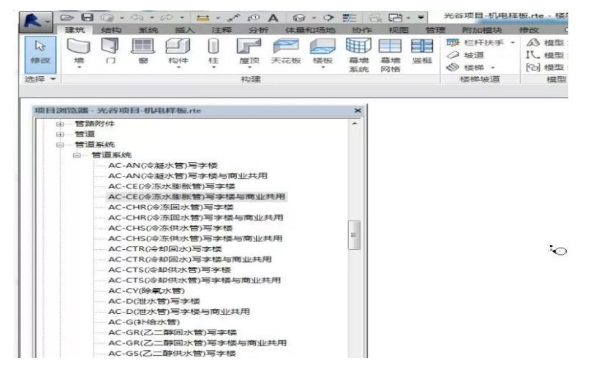Select the 柱 (Column) tool
Viewport: 605px width, 374px height.
(x=213, y=52)
